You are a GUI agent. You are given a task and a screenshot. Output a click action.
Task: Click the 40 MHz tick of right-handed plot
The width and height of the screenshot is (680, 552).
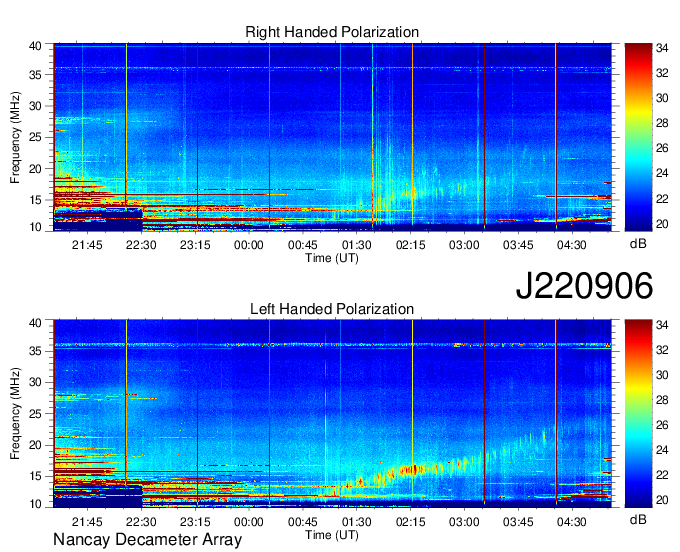[x=36, y=46]
